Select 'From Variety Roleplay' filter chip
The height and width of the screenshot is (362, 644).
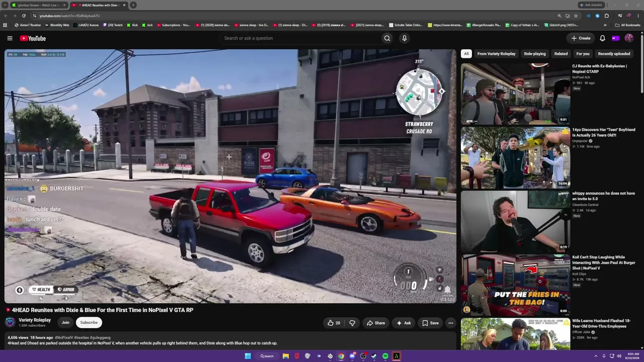496,54
